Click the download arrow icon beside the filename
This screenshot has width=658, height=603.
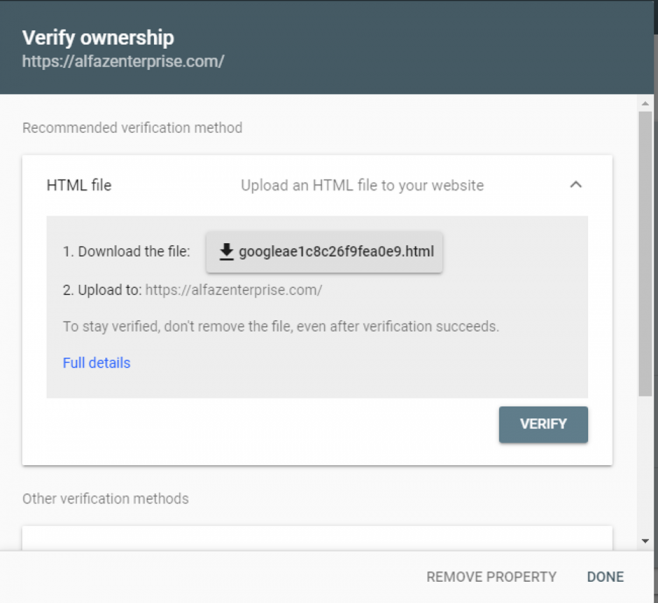[x=226, y=252]
